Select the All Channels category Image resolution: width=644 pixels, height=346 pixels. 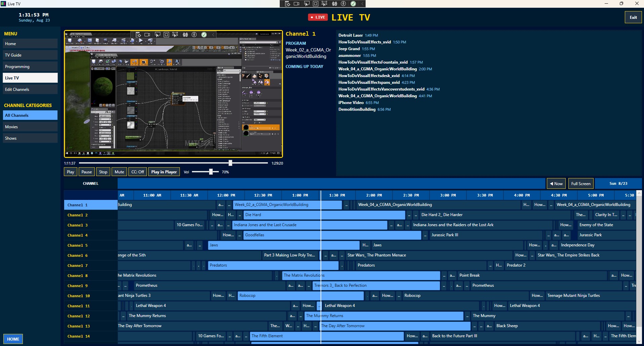coord(30,115)
